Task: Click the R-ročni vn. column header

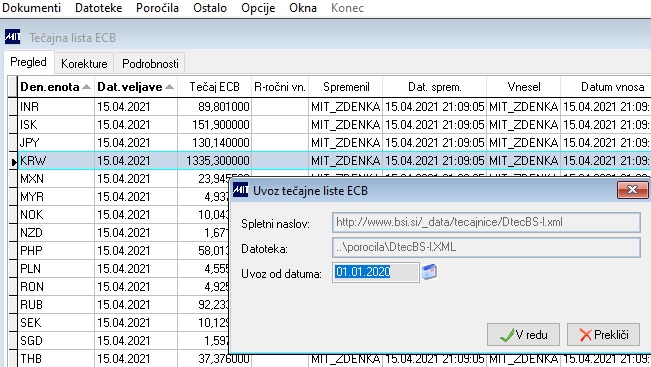Action: pyautogui.click(x=280, y=87)
